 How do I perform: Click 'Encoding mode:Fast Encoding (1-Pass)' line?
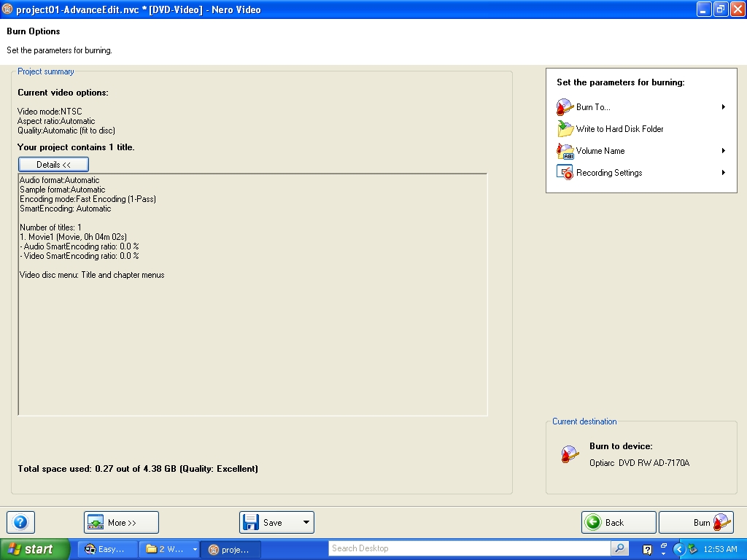(88, 199)
